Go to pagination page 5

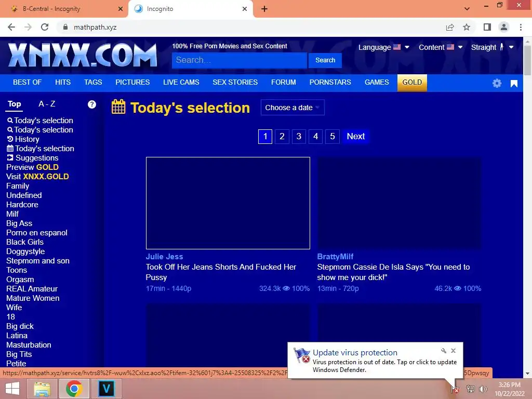coord(332,137)
